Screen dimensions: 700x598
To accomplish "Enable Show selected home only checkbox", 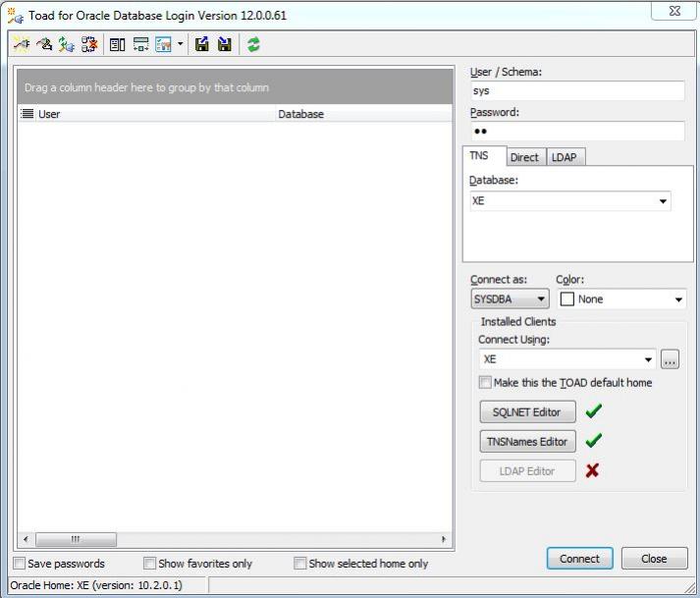I will click(300, 563).
